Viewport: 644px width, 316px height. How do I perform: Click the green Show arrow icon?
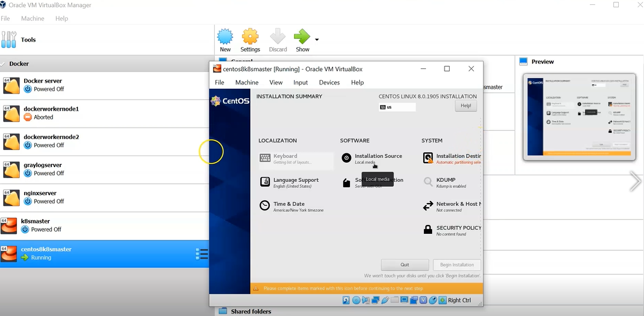[x=302, y=36]
